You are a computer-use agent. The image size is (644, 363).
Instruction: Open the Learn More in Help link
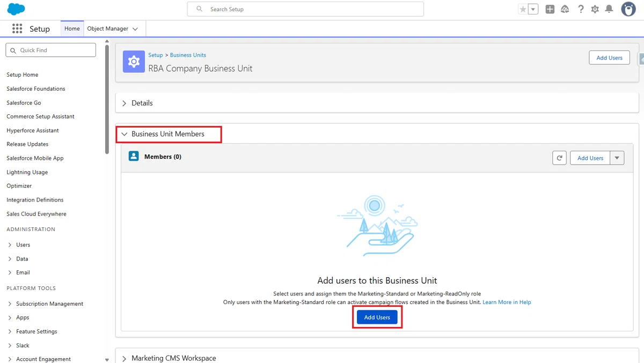tap(507, 302)
